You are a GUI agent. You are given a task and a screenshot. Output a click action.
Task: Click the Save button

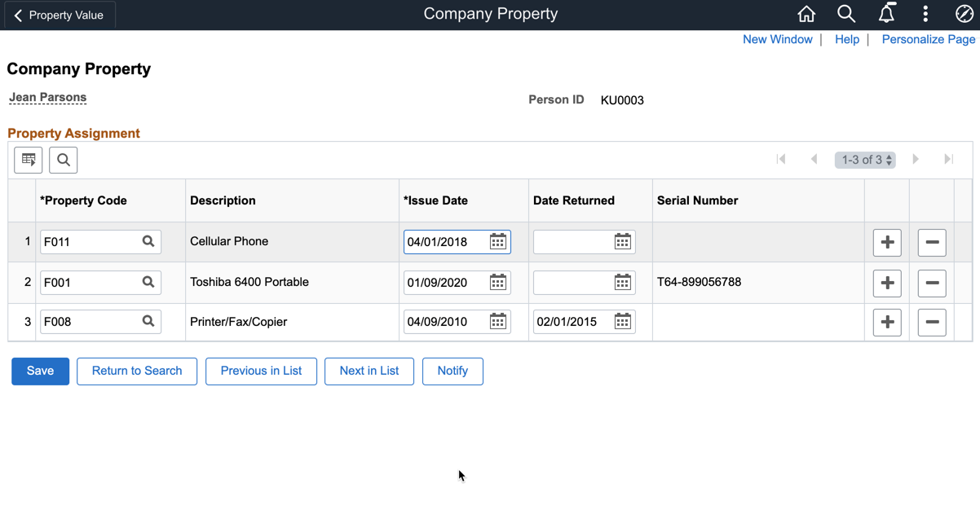[40, 372]
